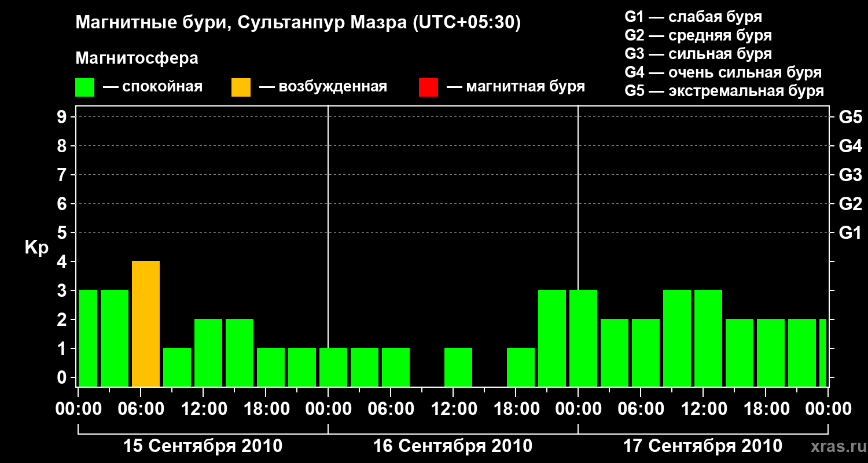This screenshot has width=868, height=463.
Task: Select the orange Kp 4 bar on 15 Сентября
Action: tap(146, 324)
